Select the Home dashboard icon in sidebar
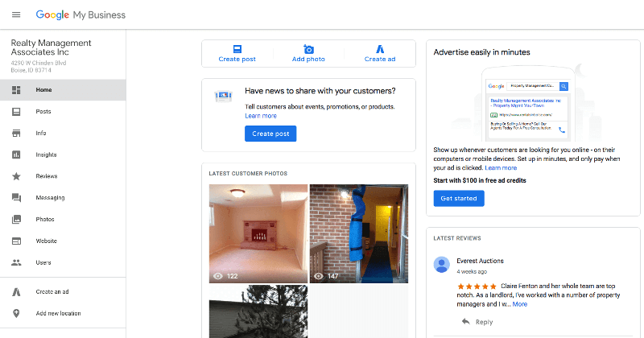This screenshot has height=338, width=644. tap(16, 90)
